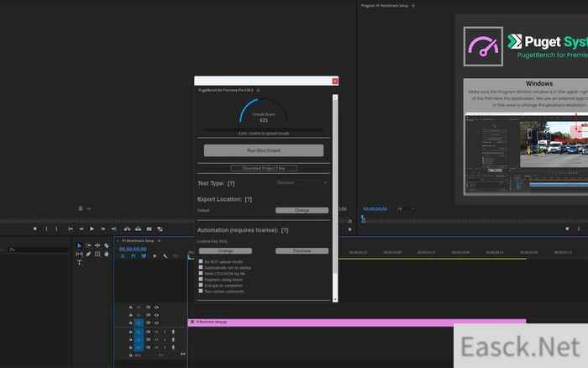Open PugetBench panel menu
The width and height of the screenshot is (588, 368).
[x=258, y=91]
